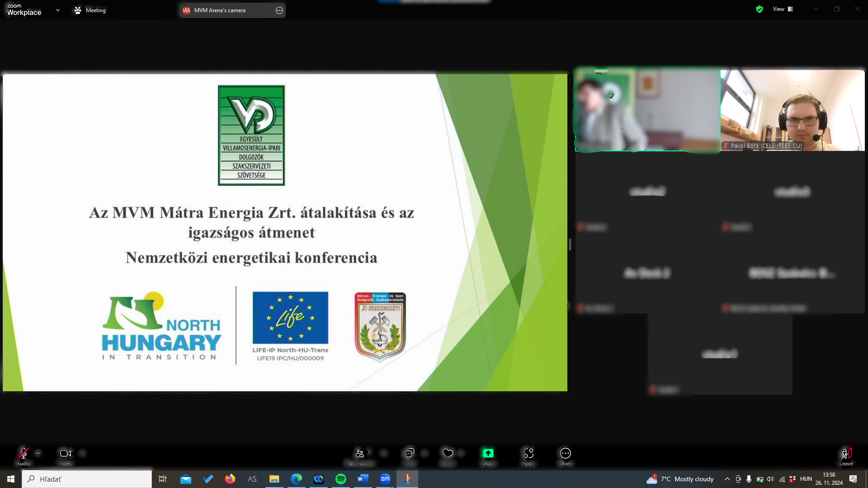Open Microsoft Edge from the taskbar
This screenshot has width=868, height=488.
pyautogui.click(x=297, y=479)
